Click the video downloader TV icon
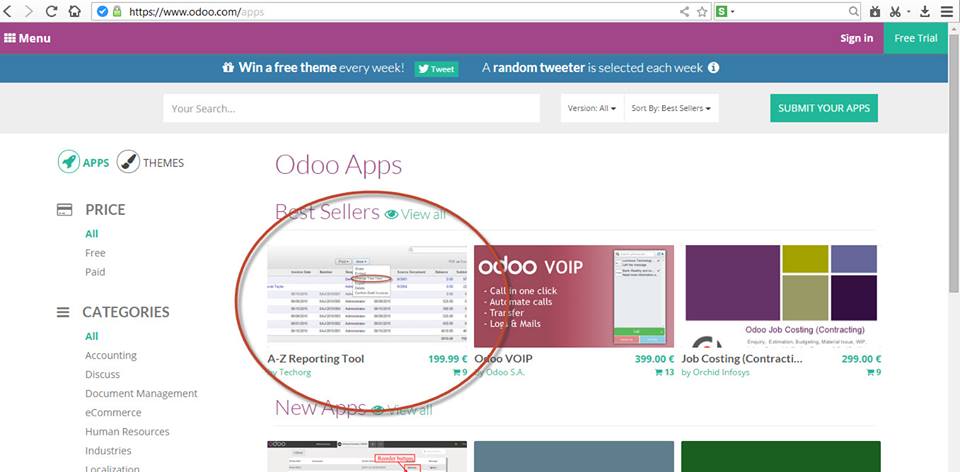Viewport: 960px width, 472px height. 874,11
